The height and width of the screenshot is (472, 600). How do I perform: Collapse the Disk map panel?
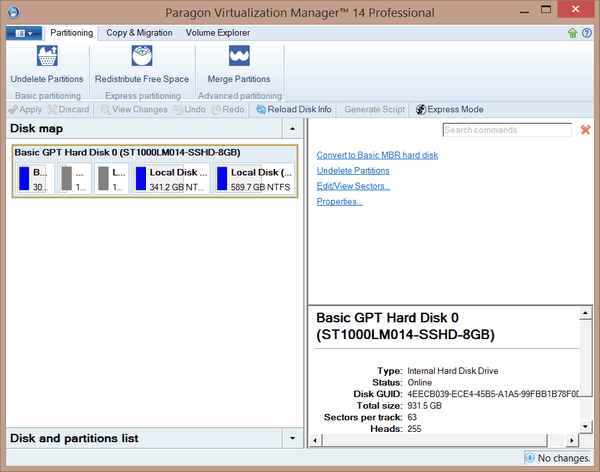[x=292, y=129]
